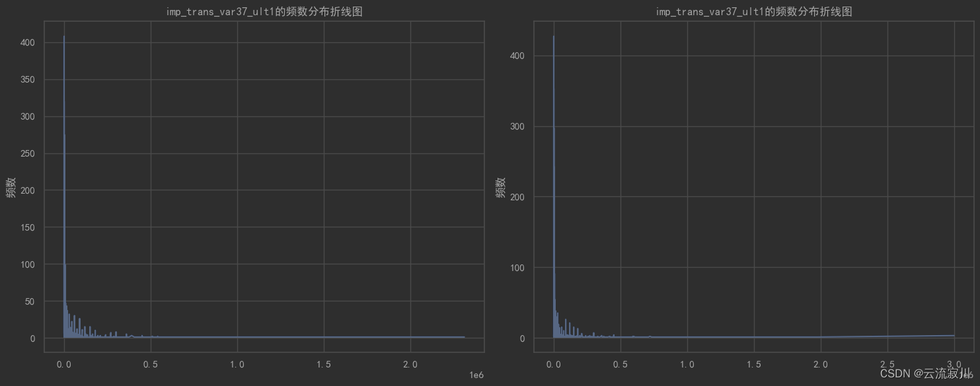Click x-axis tick 0.5 on the left chart
This screenshot has width=980, height=386.
[x=151, y=364]
